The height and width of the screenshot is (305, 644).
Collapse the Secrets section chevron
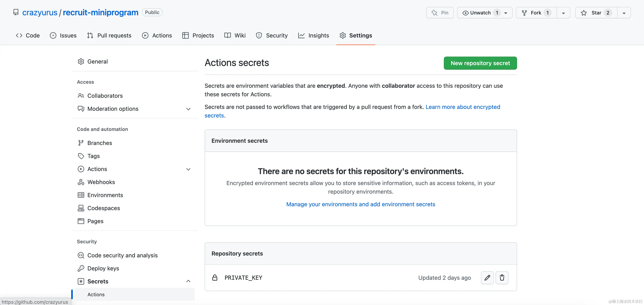coord(188,281)
